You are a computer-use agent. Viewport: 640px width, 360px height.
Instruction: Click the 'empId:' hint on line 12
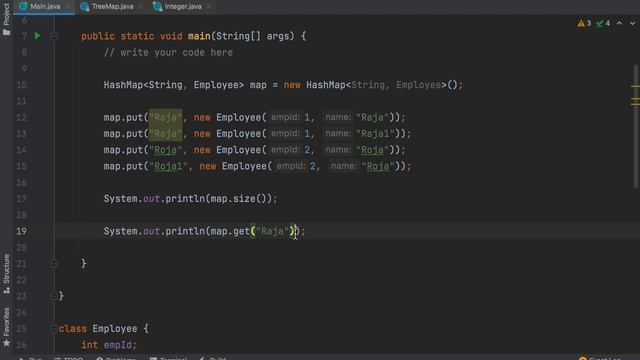[285, 118]
